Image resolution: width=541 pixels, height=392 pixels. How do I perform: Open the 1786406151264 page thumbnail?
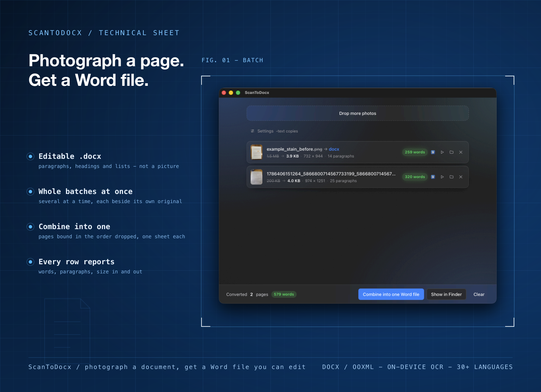pyautogui.click(x=257, y=177)
